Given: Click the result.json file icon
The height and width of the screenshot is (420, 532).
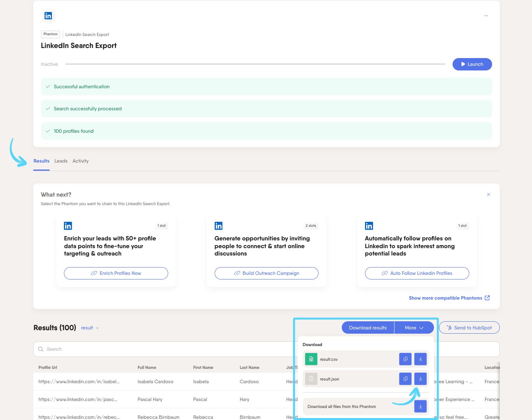Looking at the screenshot, I should tap(311, 379).
